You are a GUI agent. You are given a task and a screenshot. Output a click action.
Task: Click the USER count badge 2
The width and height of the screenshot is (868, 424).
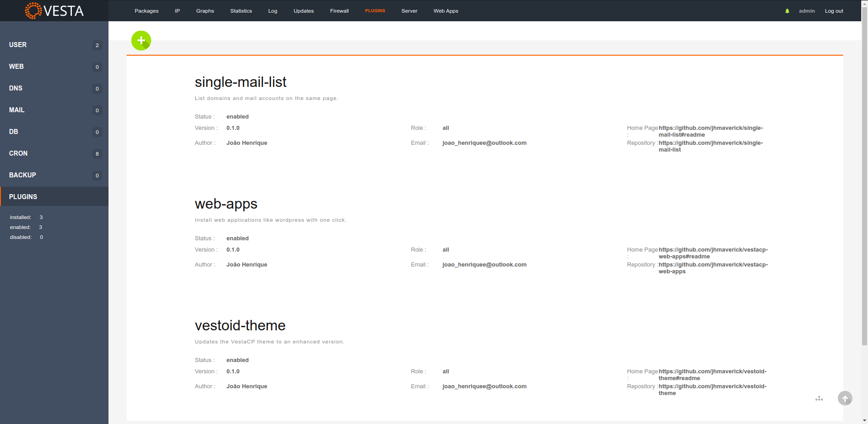pos(97,45)
